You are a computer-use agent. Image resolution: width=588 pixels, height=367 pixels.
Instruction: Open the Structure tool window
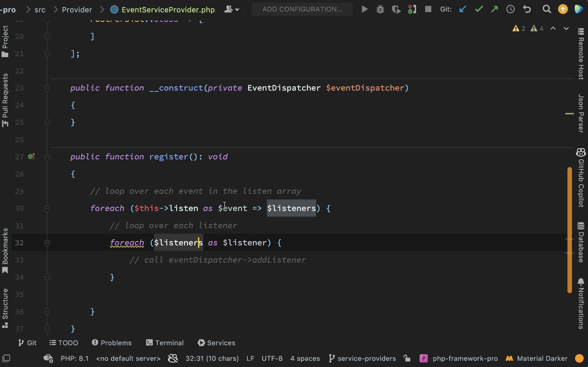[5, 308]
